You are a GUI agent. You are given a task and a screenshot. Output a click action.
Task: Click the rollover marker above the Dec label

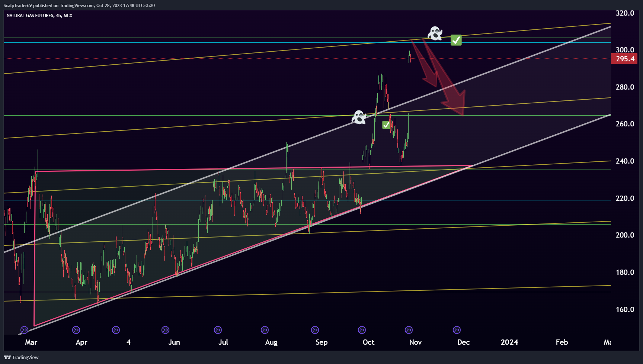(457, 330)
